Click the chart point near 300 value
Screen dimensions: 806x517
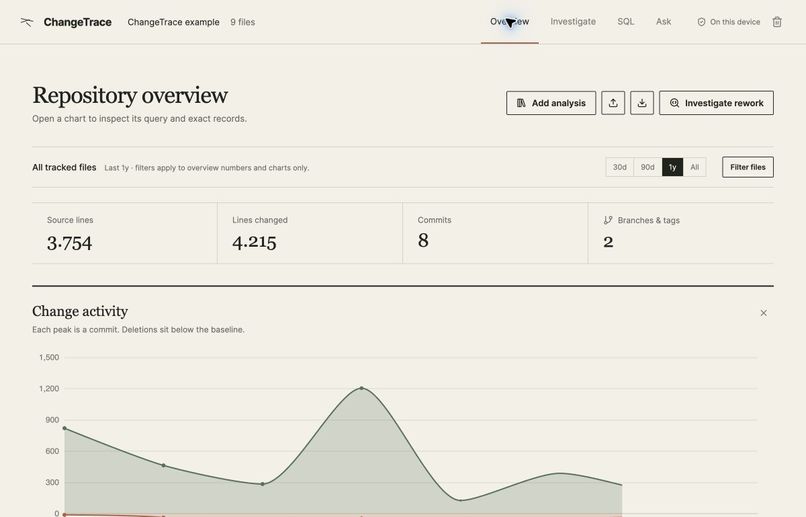coord(262,484)
